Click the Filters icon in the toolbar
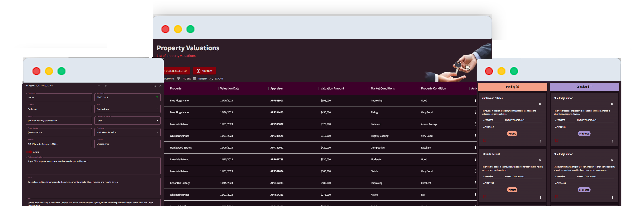Viewport: 644px width, 206px height. coord(179,79)
